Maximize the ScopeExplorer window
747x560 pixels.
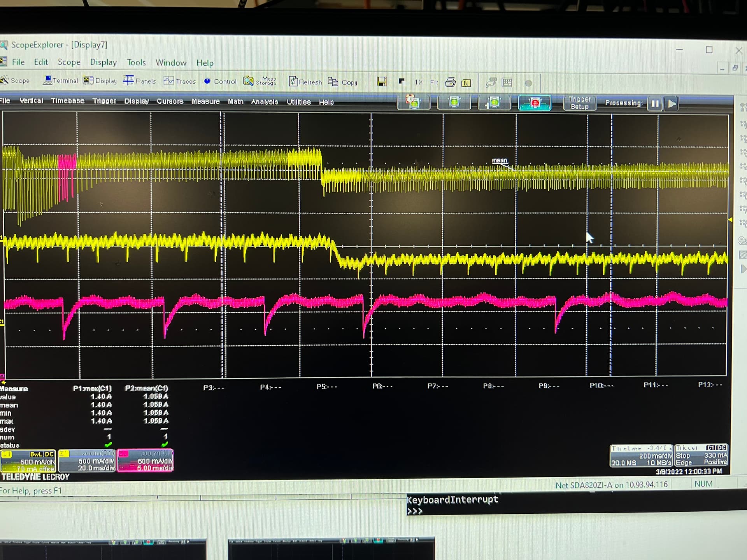[x=709, y=50]
